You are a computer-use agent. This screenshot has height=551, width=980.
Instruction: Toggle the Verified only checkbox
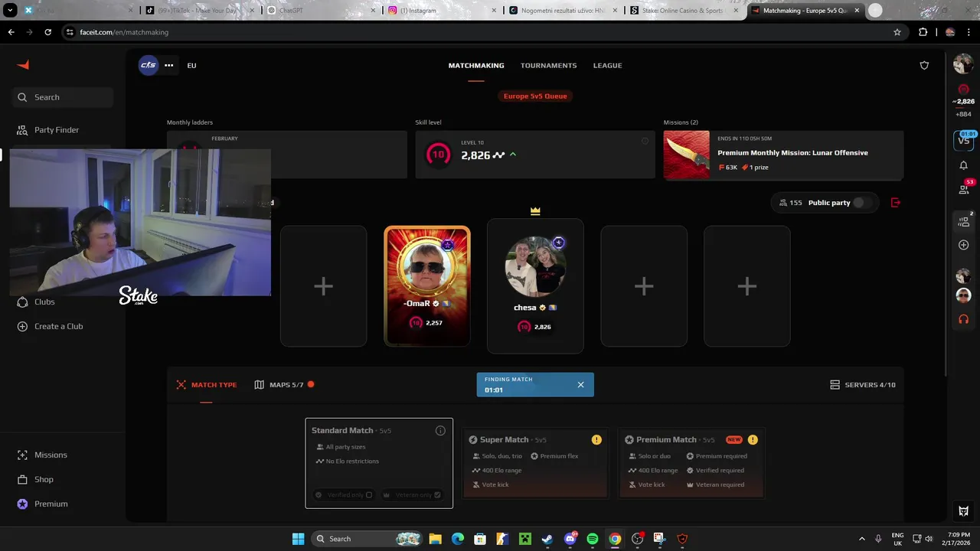(x=368, y=495)
